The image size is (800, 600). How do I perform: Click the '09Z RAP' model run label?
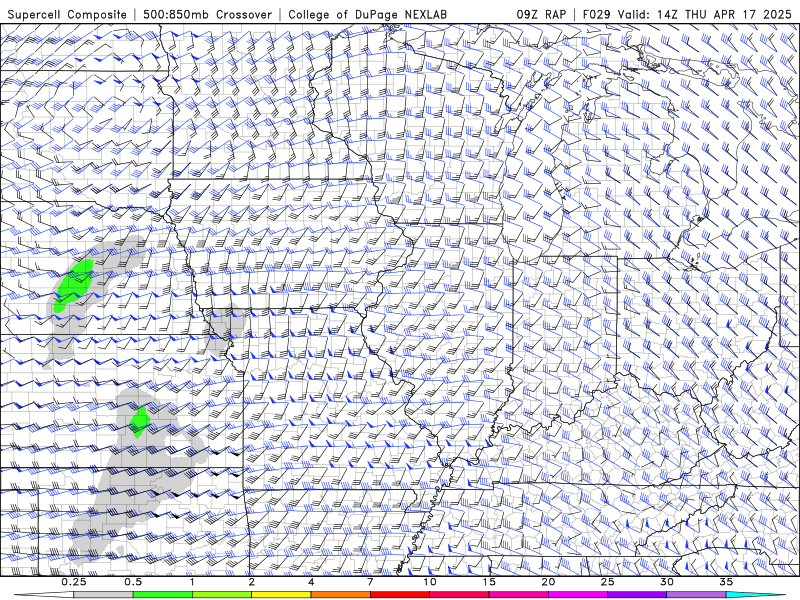pyautogui.click(x=541, y=15)
